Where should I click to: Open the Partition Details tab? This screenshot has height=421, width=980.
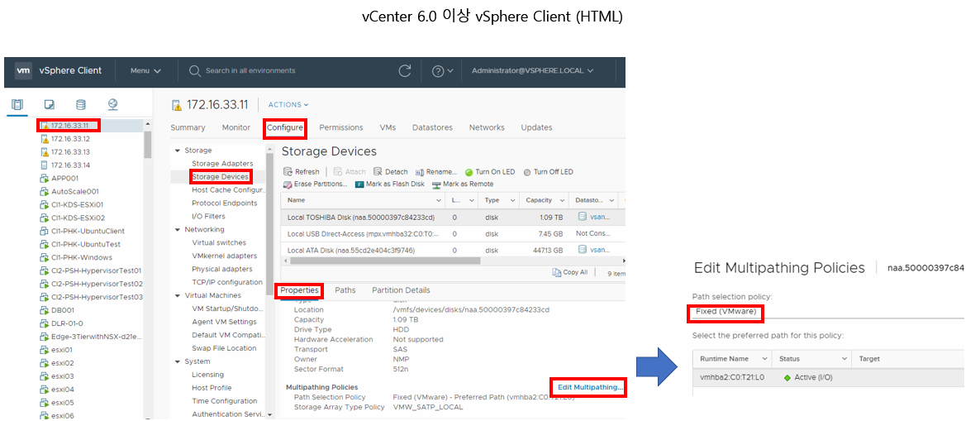pyautogui.click(x=401, y=290)
